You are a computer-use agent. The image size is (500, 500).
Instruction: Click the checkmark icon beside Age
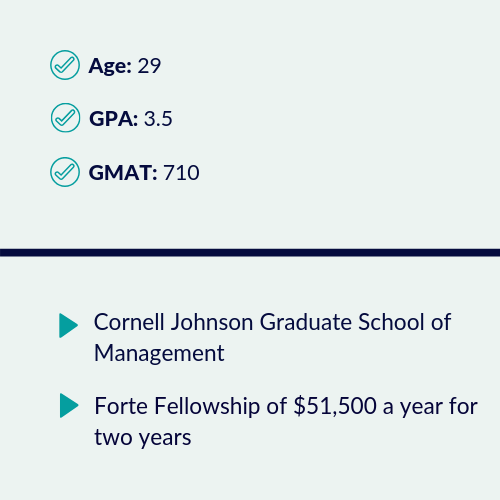point(65,65)
